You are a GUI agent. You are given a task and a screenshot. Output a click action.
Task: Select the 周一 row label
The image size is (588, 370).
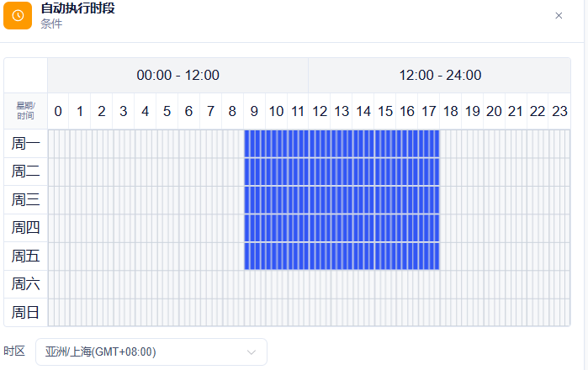point(25,144)
